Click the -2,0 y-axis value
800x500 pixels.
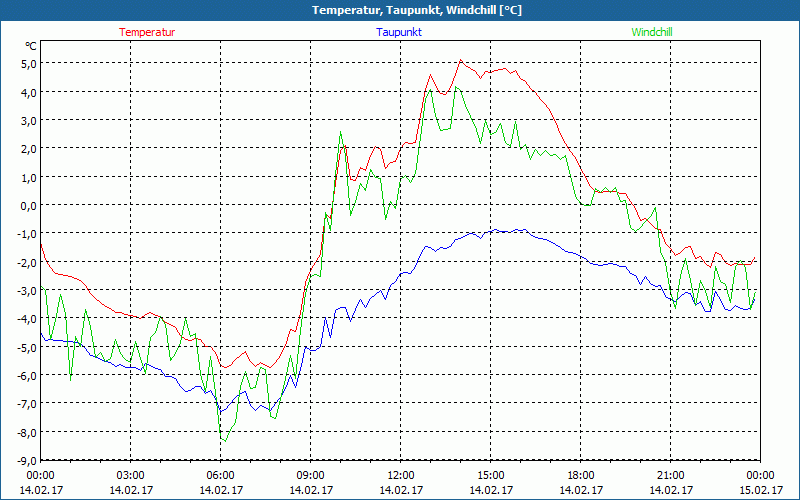point(26,262)
